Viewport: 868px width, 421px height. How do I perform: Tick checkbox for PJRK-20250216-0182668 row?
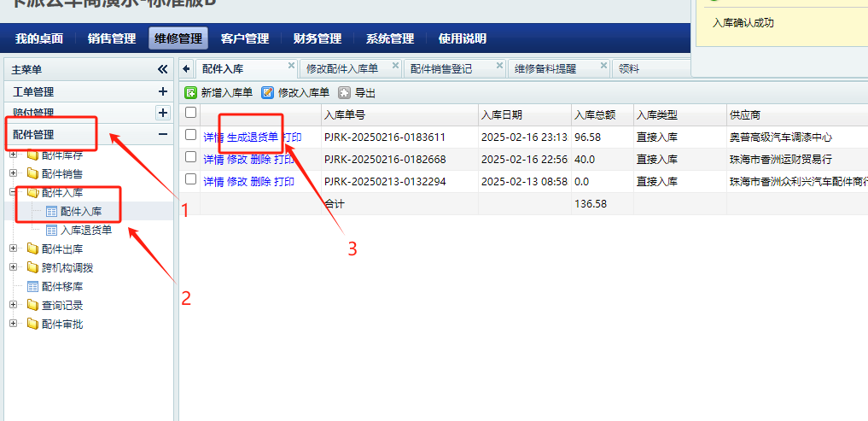(x=191, y=158)
